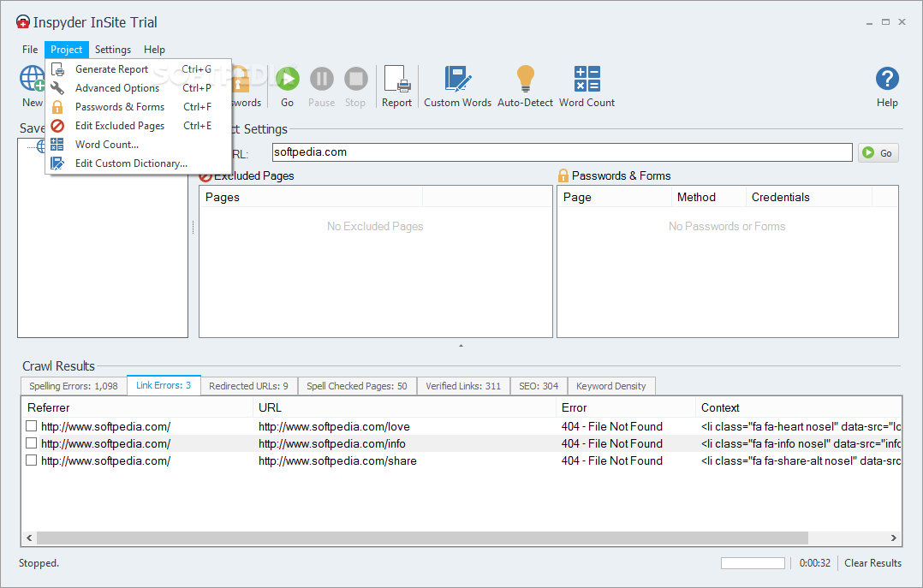Sort by Referrer column header

tap(137, 407)
